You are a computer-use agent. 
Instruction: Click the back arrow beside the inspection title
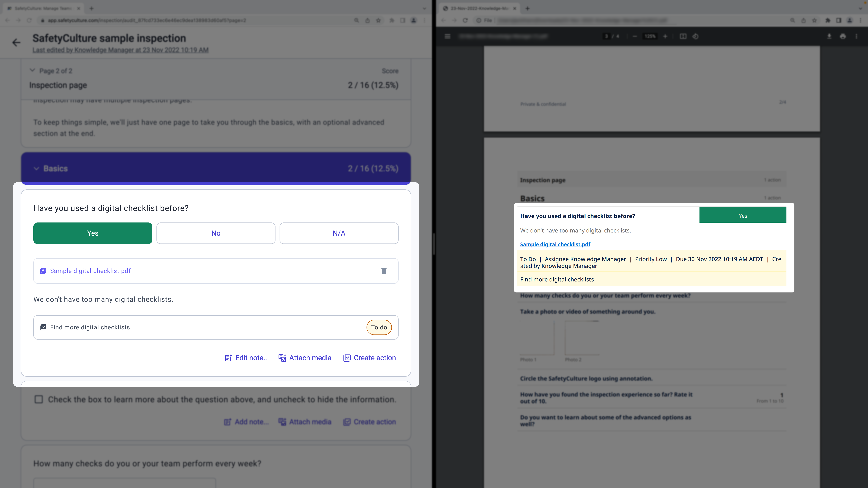[16, 42]
